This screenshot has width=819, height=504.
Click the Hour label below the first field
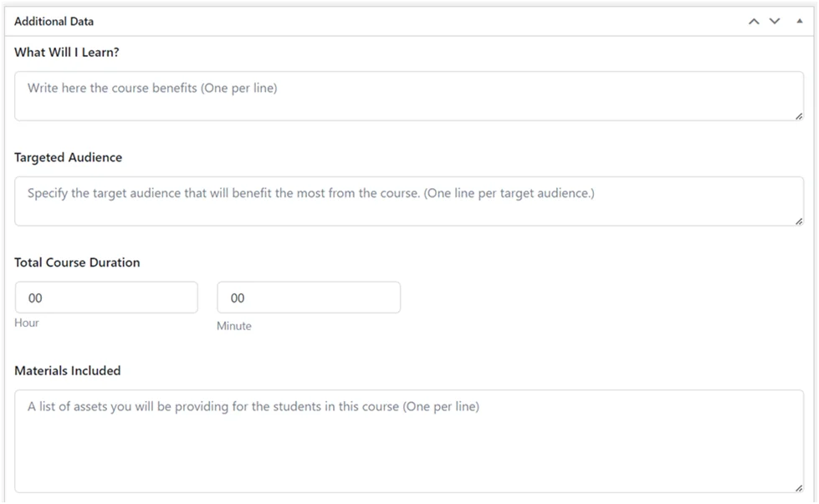click(27, 323)
